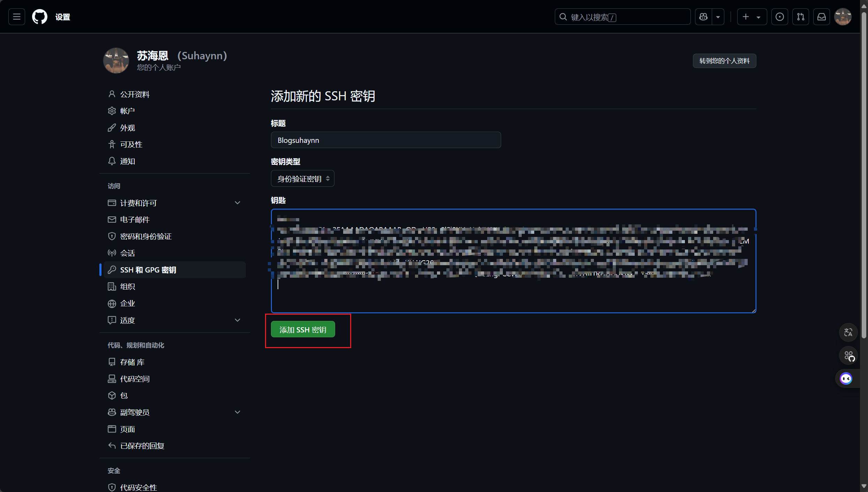Open Copilot chat icon in header
868x492 pixels.
(703, 17)
